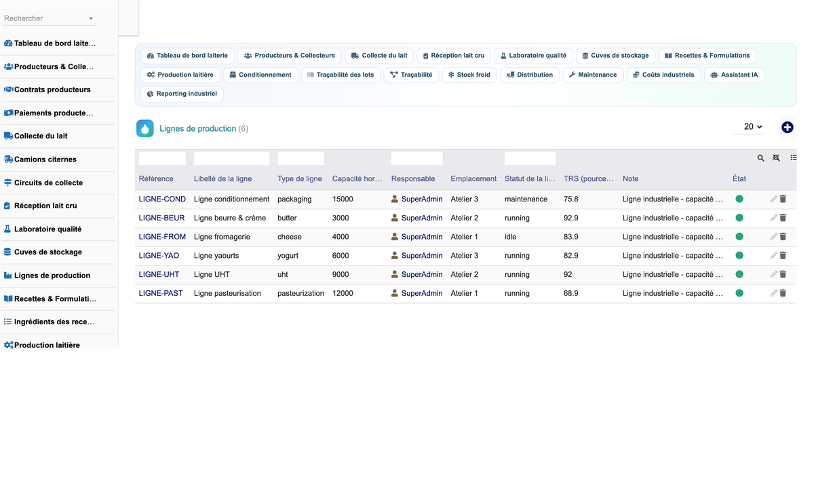The image size is (814, 504).
Task: Add a new production line with plus icon
Action: tap(788, 128)
